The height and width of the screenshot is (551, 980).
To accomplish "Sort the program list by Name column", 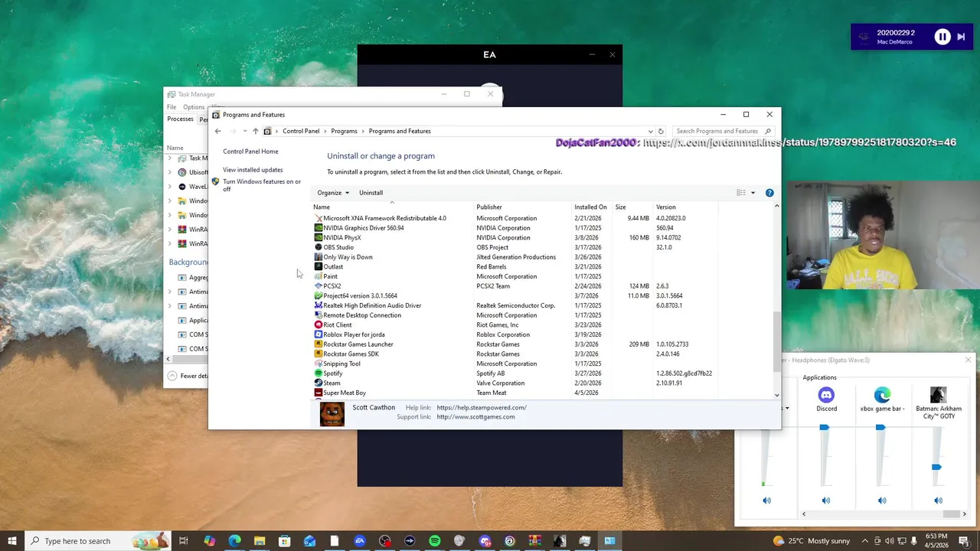I will (393, 207).
